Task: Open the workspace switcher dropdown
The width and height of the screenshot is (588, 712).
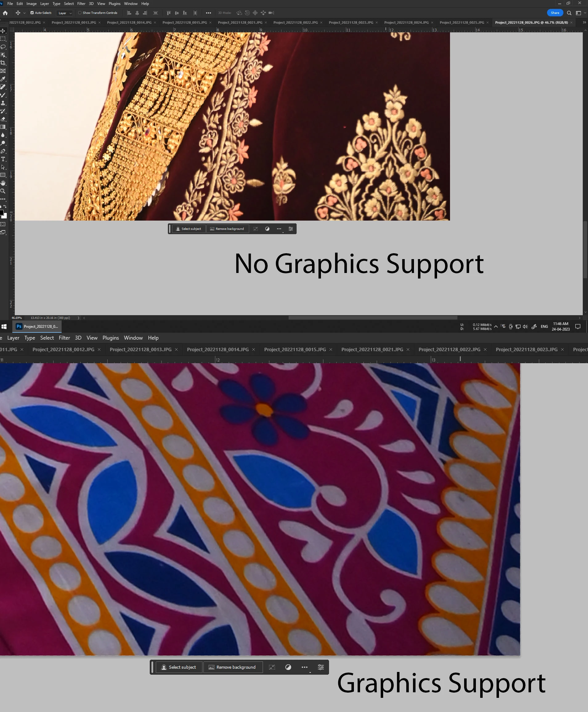Action: coord(585,13)
